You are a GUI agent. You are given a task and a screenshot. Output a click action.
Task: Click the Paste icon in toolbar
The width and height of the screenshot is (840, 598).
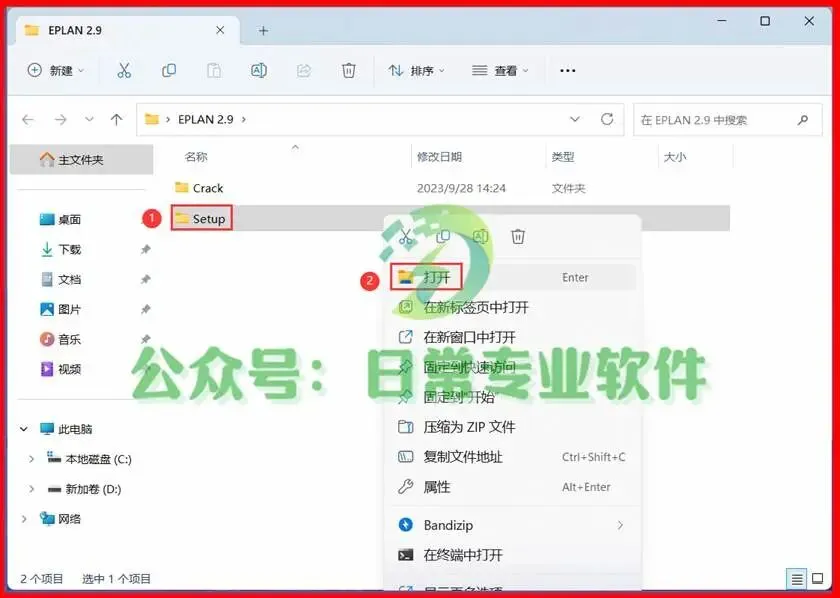tap(214, 70)
